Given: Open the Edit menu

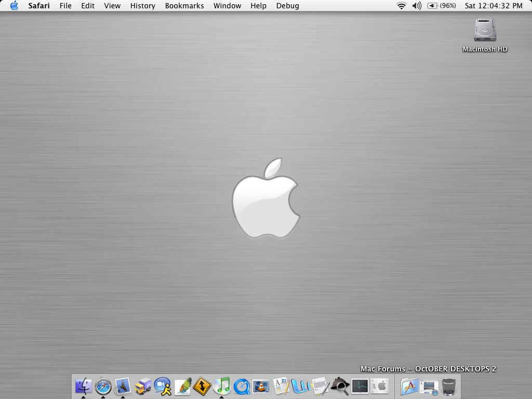Looking at the screenshot, I should [88, 6].
